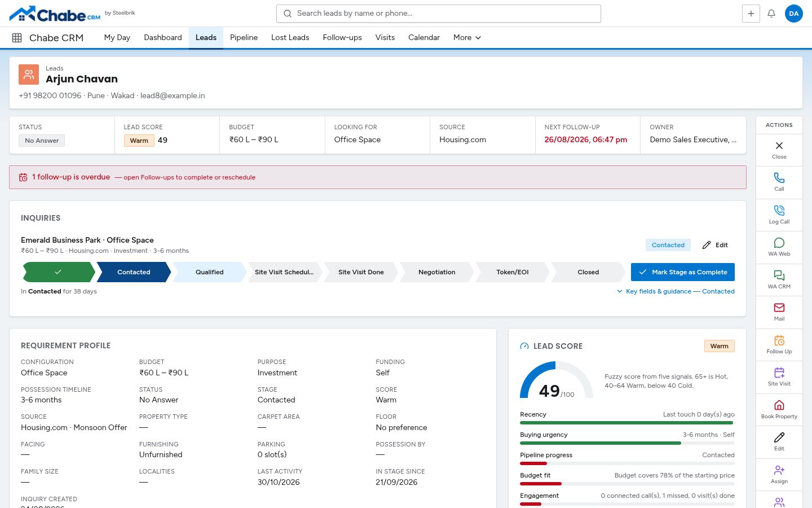Click the Close action icon
This screenshot has height=508, width=812.
[x=779, y=150]
